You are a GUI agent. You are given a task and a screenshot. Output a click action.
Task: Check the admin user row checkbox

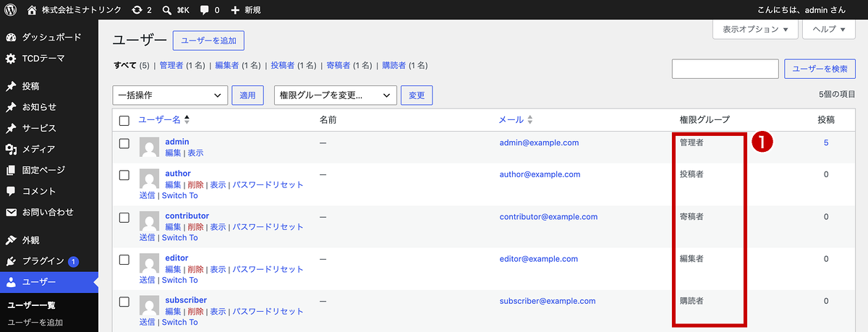tap(124, 143)
